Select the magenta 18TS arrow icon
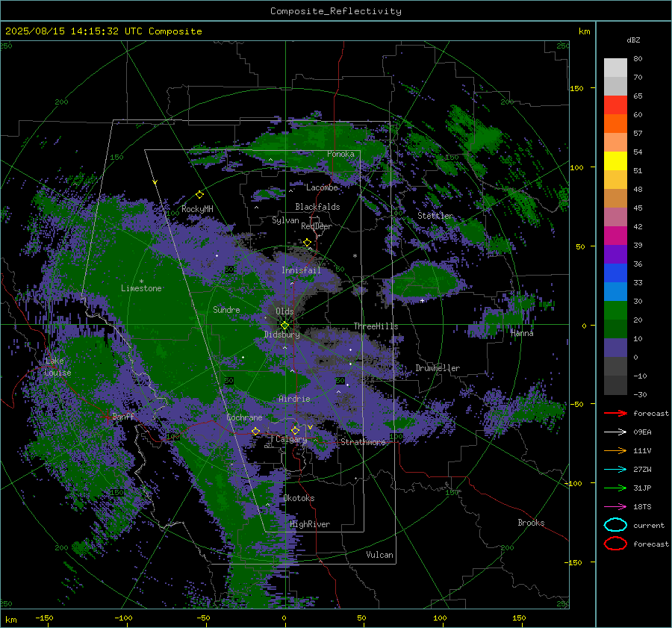The width and height of the screenshot is (672, 628). click(615, 506)
